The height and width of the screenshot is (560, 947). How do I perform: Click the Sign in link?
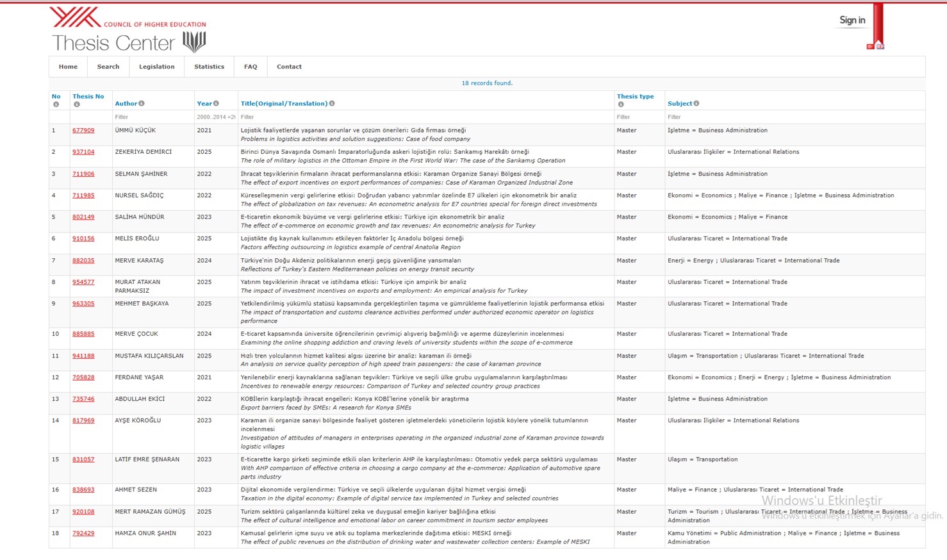coord(852,21)
